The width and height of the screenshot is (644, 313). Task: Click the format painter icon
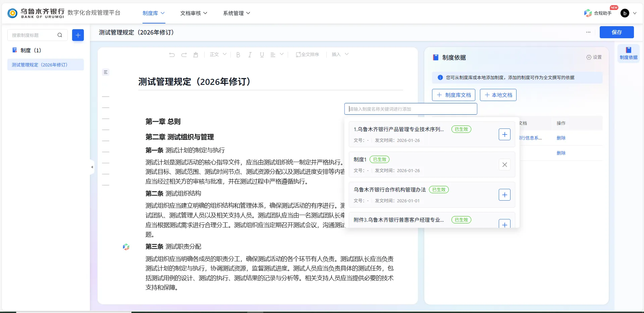(x=196, y=55)
